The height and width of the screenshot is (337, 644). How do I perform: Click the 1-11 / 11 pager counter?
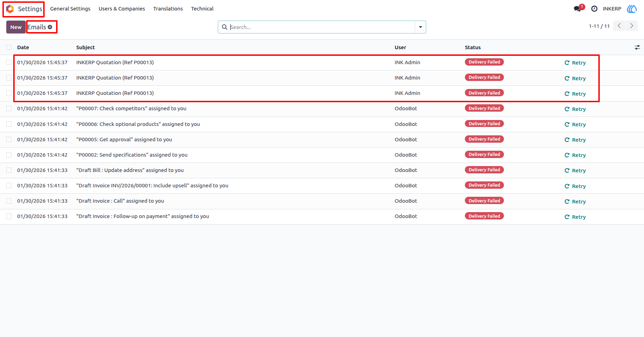[x=599, y=26]
